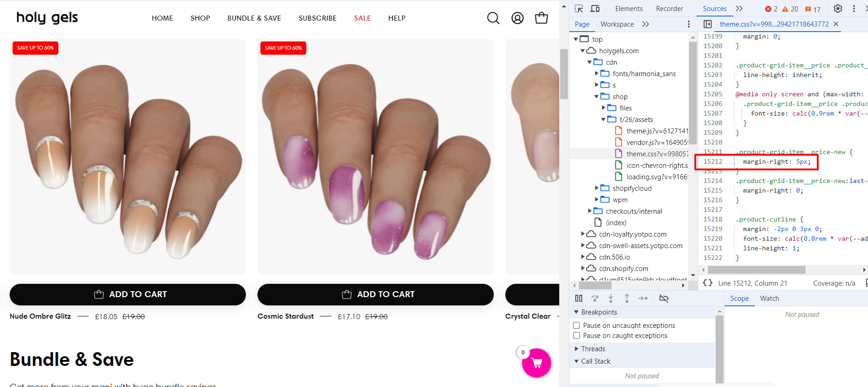
Task: Open the shopping bag icon in header
Action: point(541,18)
